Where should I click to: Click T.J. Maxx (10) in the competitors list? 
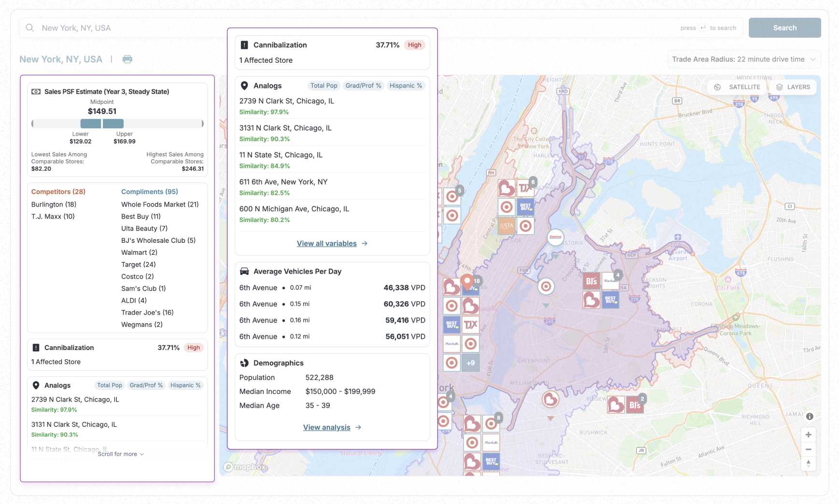tap(53, 216)
